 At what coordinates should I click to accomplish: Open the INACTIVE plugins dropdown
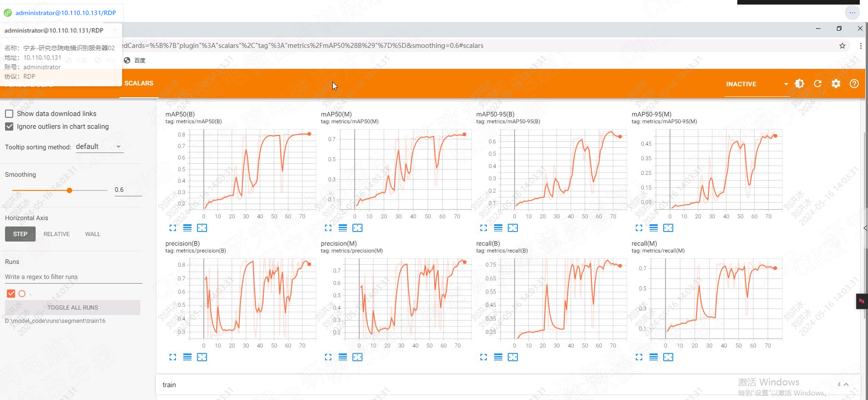point(757,84)
